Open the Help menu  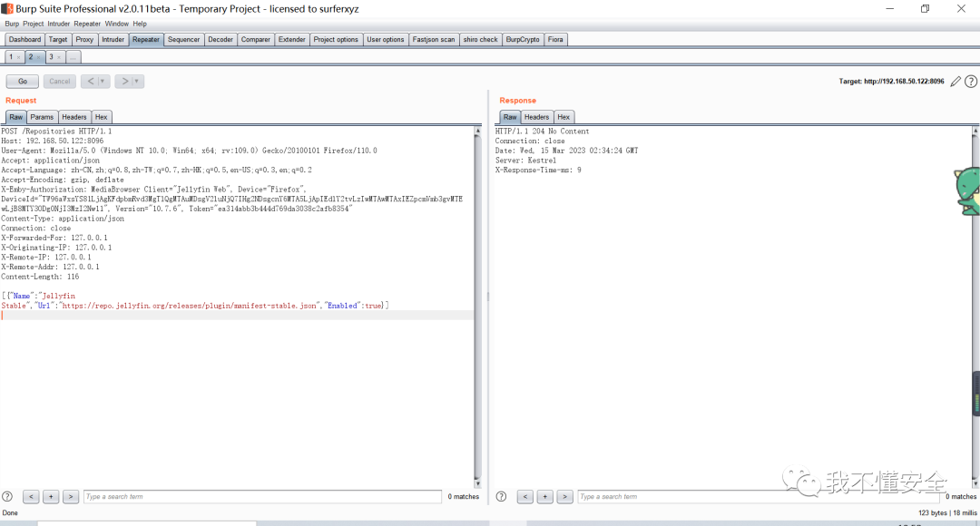point(140,24)
